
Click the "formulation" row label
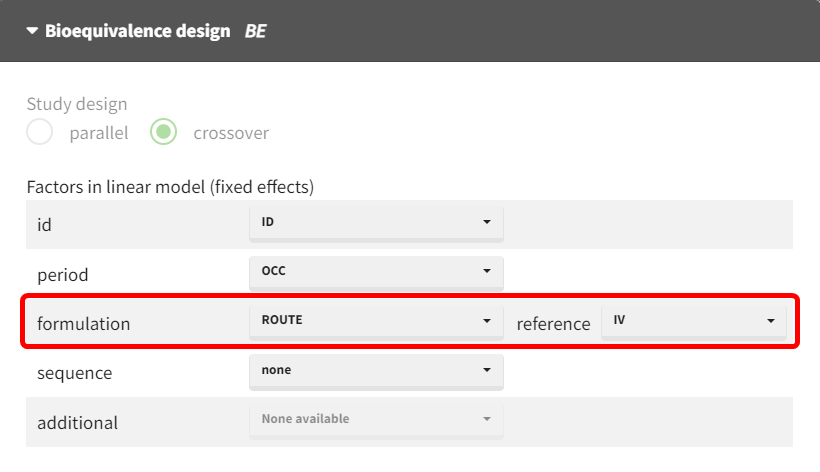(84, 324)
